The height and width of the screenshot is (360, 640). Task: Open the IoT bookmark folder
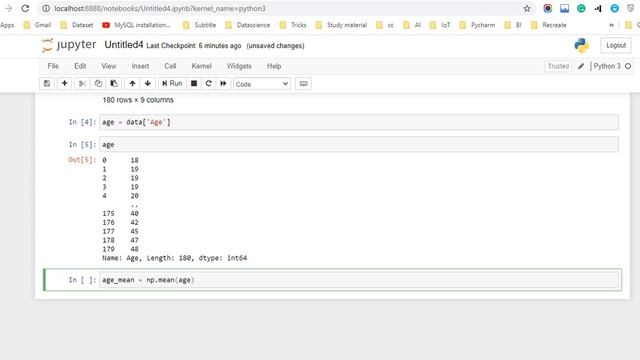click(x=440, y=25)
